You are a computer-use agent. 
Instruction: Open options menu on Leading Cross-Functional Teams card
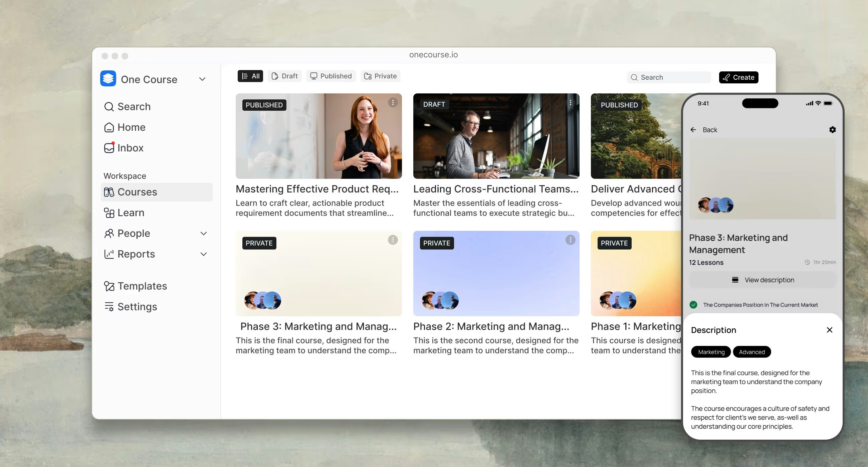[x=570, y=102]
